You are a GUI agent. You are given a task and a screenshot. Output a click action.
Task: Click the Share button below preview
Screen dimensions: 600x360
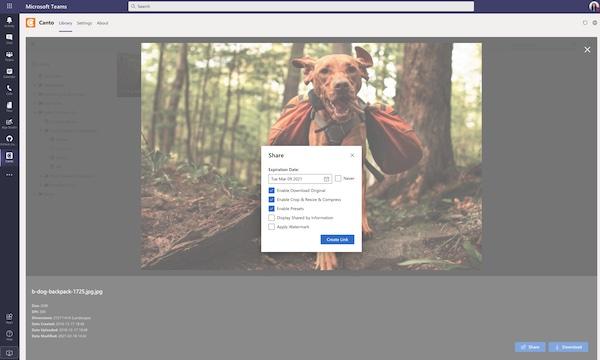(530, 347)
